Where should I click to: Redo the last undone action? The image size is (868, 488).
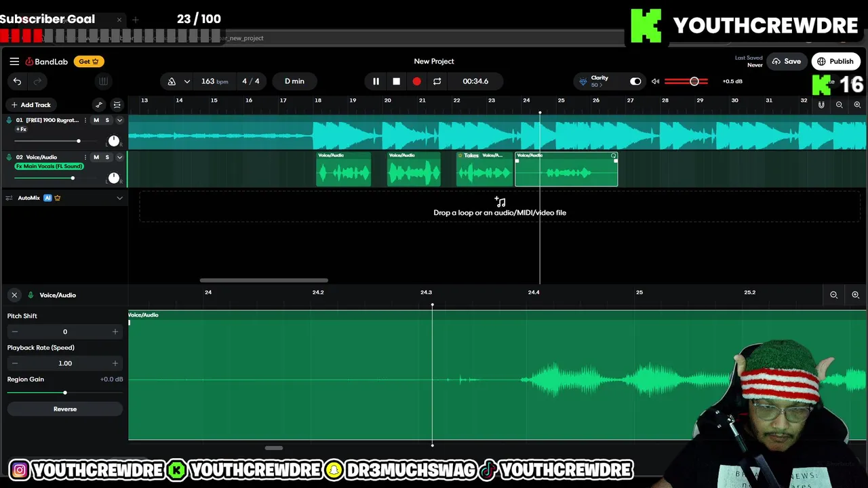pyautogui.click(x=37, y=81)
